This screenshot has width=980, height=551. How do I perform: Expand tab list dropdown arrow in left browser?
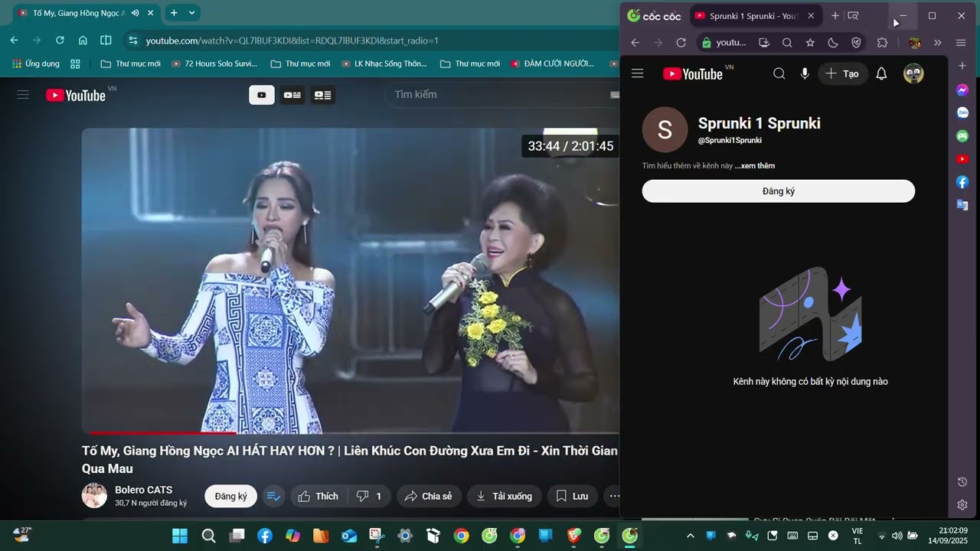[191, 13]
